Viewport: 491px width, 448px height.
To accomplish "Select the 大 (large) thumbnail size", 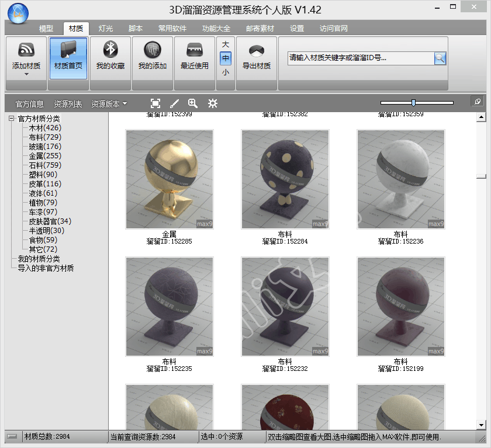I will [x=226, y=44].
